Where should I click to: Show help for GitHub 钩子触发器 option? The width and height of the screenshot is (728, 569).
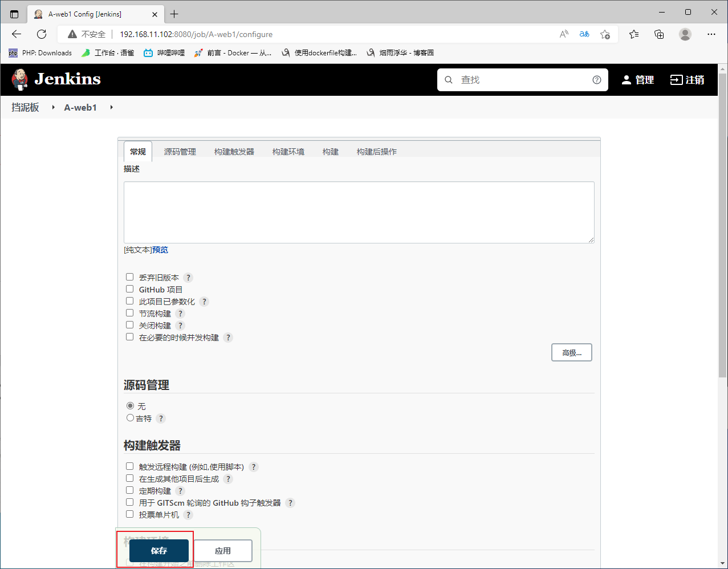(290, 503)
